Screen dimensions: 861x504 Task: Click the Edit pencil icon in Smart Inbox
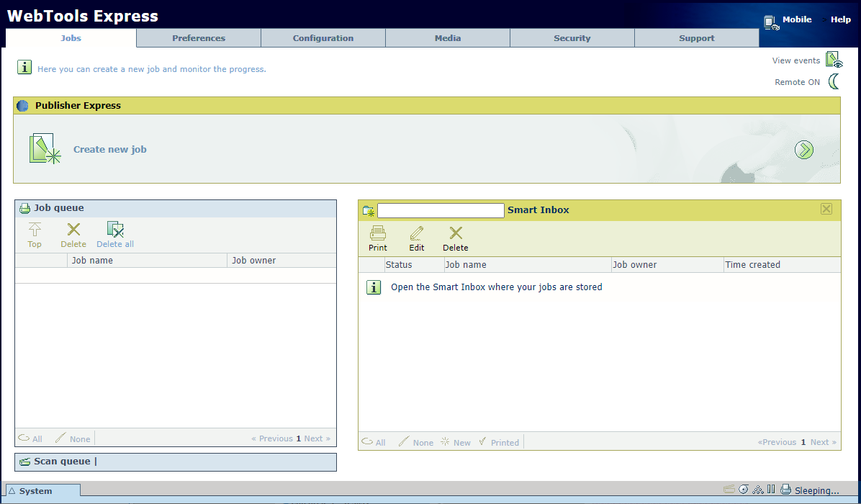[417, 233]
